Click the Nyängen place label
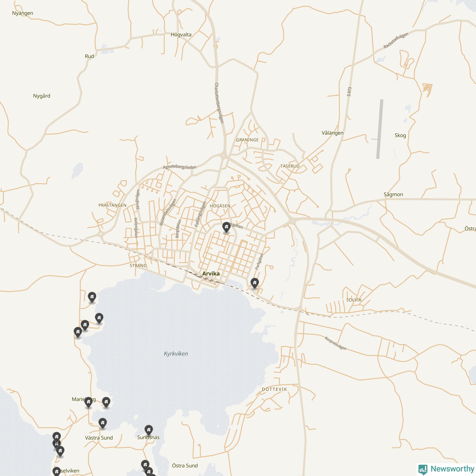 click(23, 13)
